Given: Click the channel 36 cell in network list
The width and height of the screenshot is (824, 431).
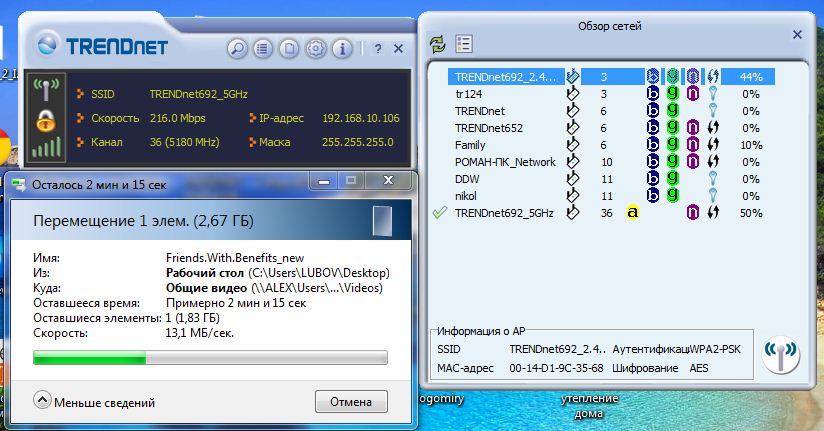Looking at the screenshot, I should pos(606,213).
